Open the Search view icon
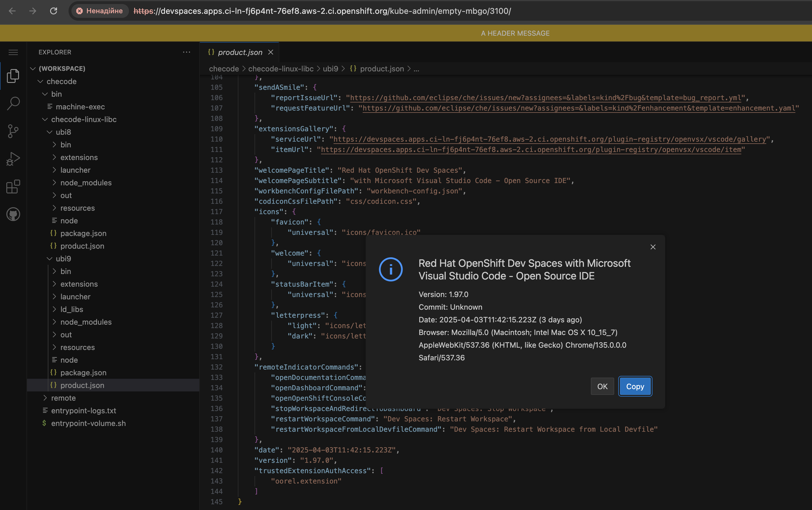The image size is (812, 510). (13, 103)
